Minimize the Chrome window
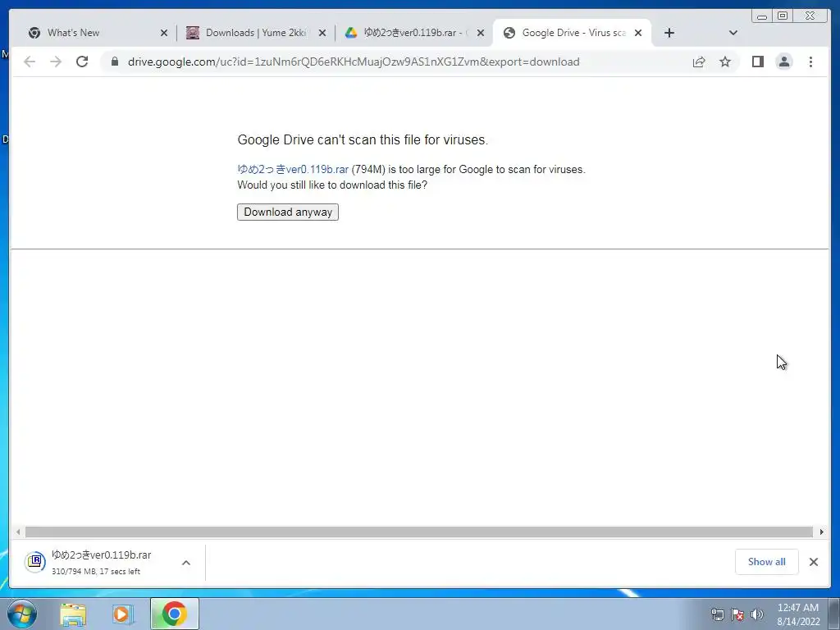The image size is (840, 630). click(x=762, y=16)
